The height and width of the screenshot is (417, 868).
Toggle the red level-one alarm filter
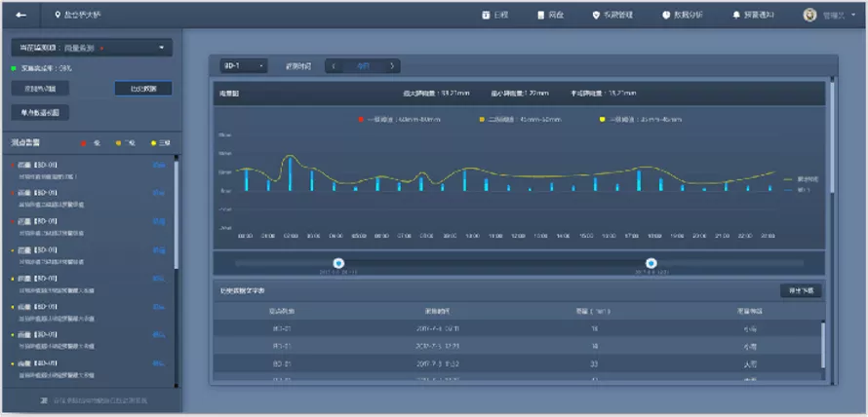point(84,143)
